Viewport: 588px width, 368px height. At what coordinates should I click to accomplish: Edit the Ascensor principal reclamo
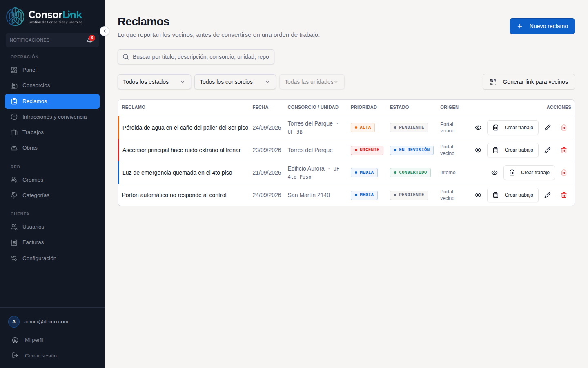pos(548,150)
